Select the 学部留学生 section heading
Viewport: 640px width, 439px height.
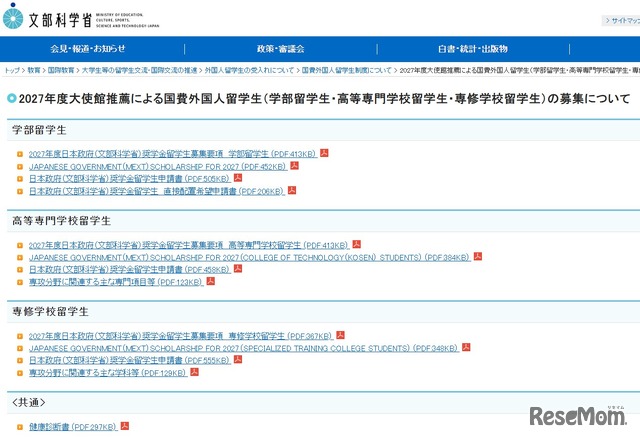pyautogui.click(x=39, y=130)
